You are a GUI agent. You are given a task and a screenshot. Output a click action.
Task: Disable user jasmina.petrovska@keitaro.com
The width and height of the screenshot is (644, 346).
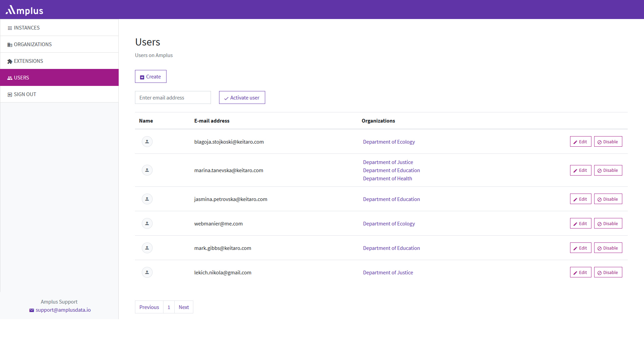coord(608,199)
